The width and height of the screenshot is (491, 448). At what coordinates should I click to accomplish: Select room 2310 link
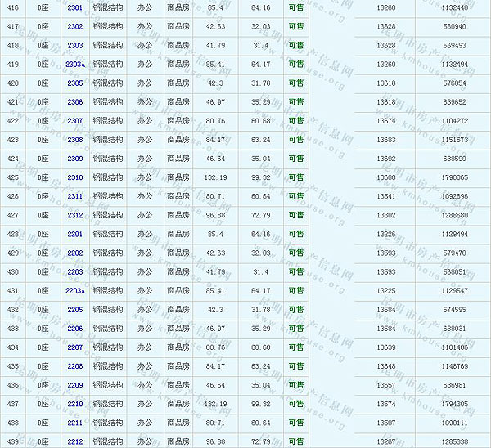(74, 177)
